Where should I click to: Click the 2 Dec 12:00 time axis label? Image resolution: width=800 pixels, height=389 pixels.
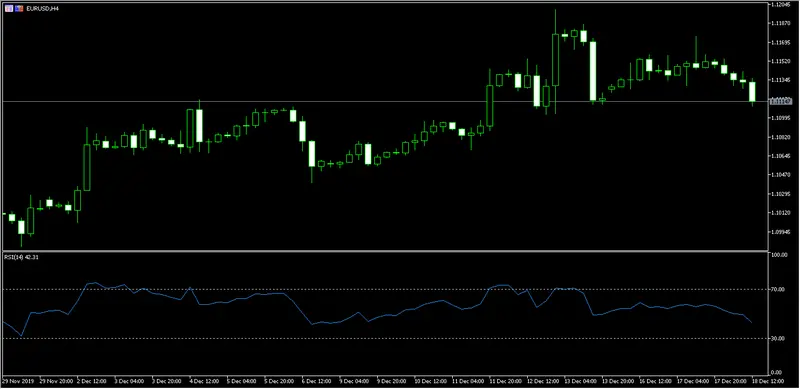pyautogui.click(x=91, y=381)
